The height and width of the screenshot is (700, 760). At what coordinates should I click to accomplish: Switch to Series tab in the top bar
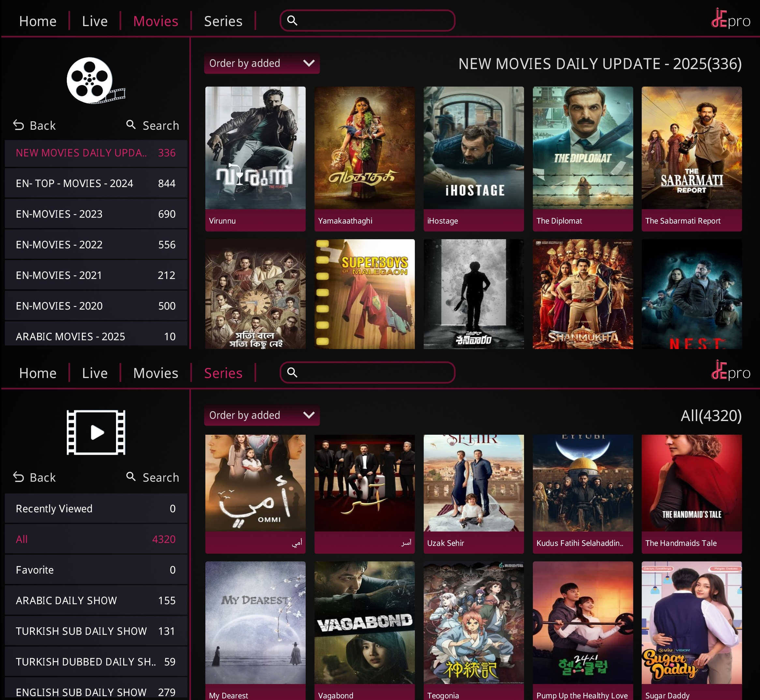pyautogui.click(x=223, y=21)
